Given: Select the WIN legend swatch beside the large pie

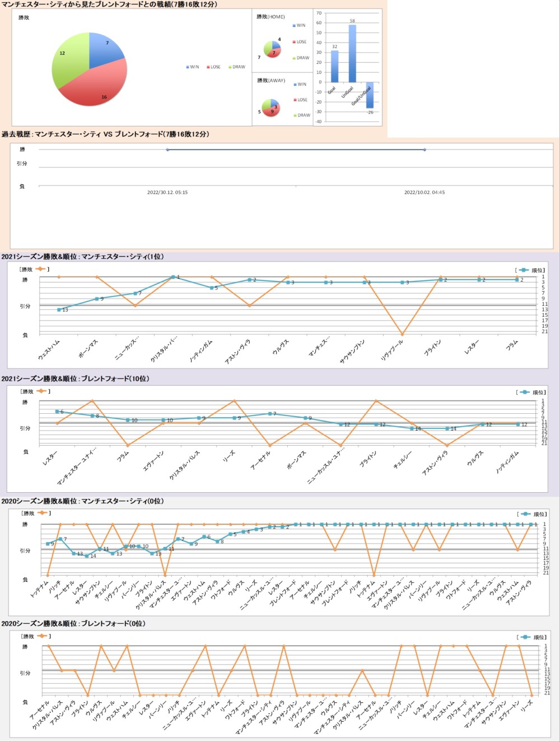Looking at the screenshot, I should click(188, 67).
